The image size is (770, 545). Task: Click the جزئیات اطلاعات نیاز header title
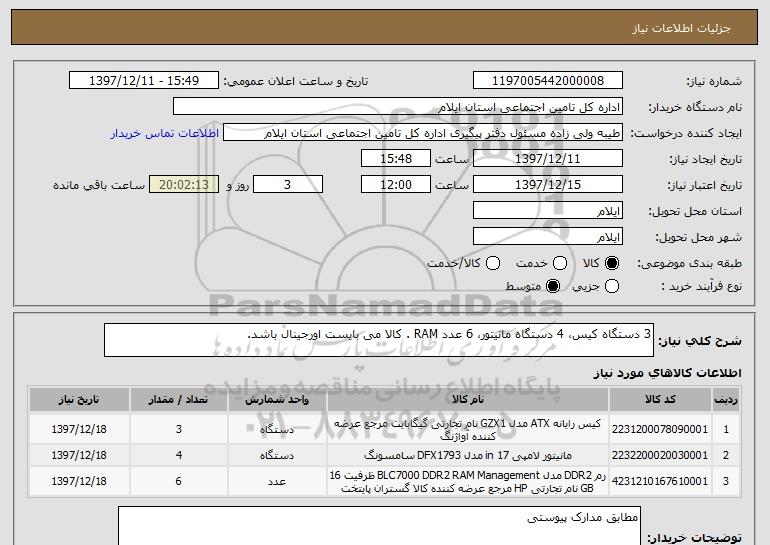click(x=681, y=28)
